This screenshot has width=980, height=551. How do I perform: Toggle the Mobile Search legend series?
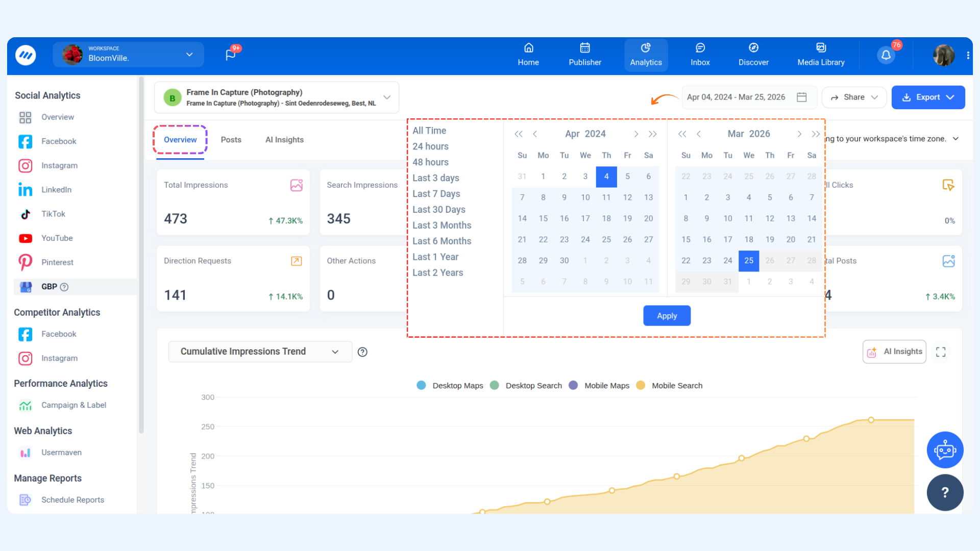click(x=676, y=386)
